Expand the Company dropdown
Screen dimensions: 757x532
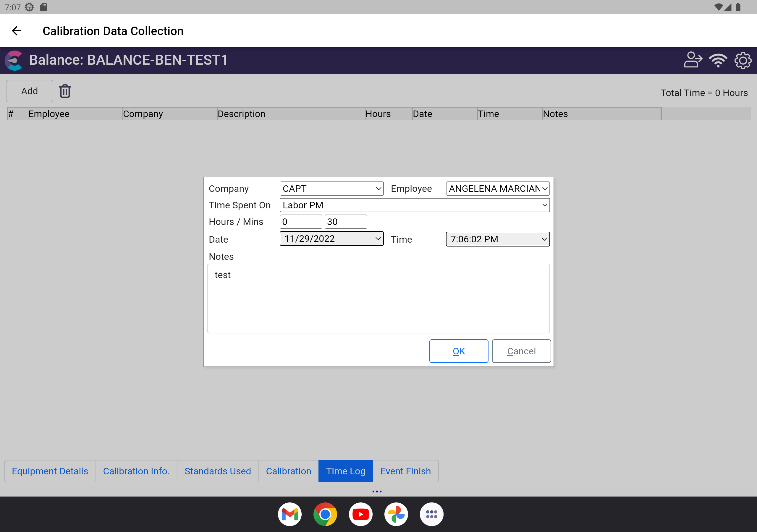point(331,189)
